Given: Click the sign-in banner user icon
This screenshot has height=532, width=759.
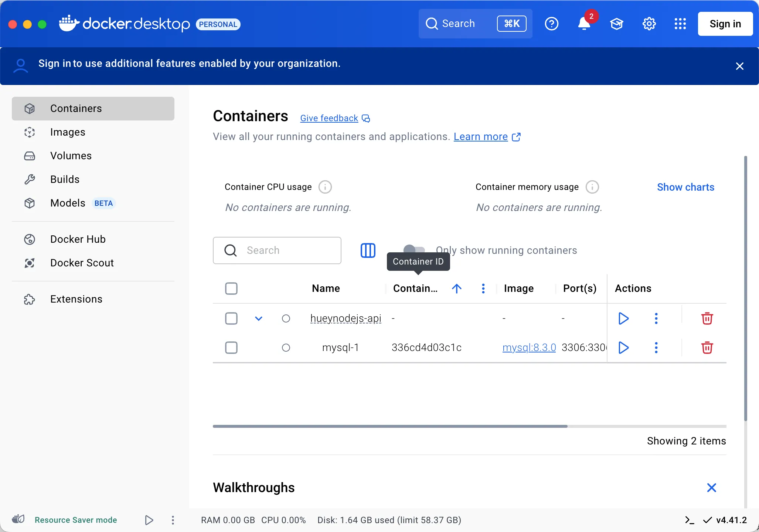Looking at the screenshot, I should pyautogui.click(x=21, y=66).
